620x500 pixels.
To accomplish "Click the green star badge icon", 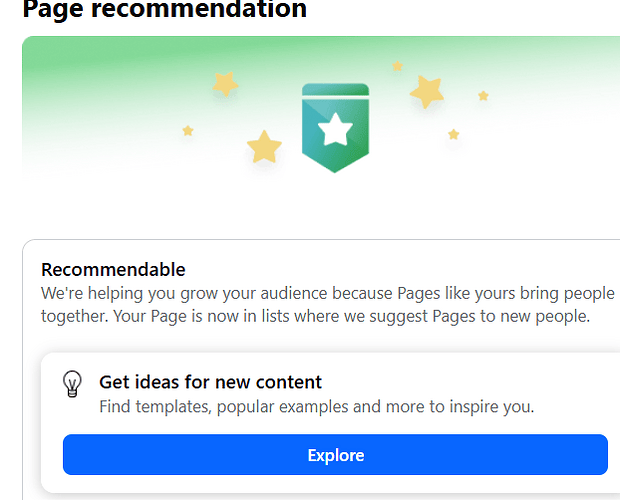I will [336, 127].
